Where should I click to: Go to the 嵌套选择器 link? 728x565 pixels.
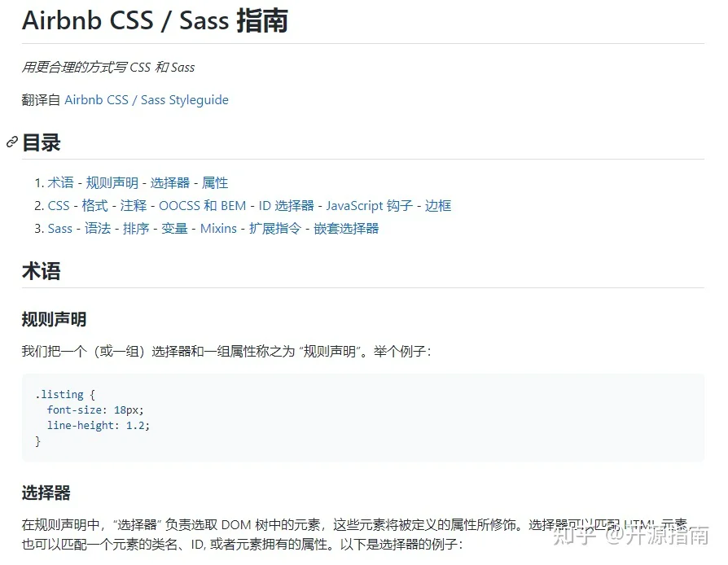(x=346, y=229)
